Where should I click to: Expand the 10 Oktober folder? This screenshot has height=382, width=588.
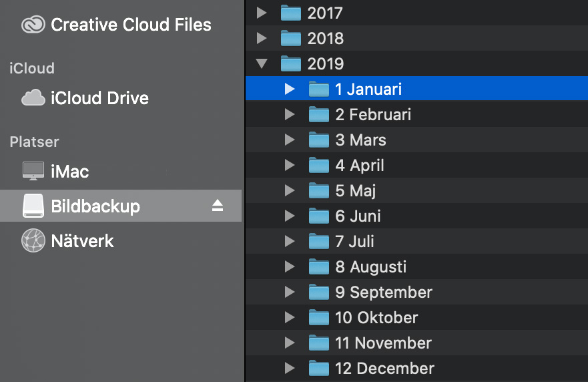(x=289, y=317)
